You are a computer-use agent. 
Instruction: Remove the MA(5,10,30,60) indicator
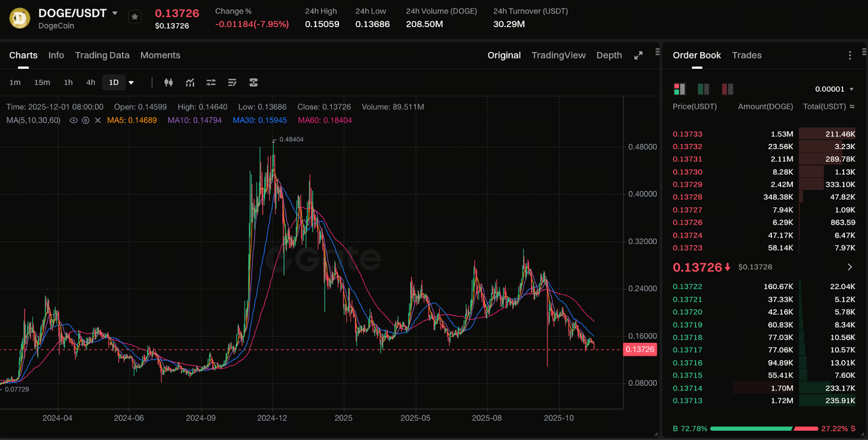tap(98, 120)
